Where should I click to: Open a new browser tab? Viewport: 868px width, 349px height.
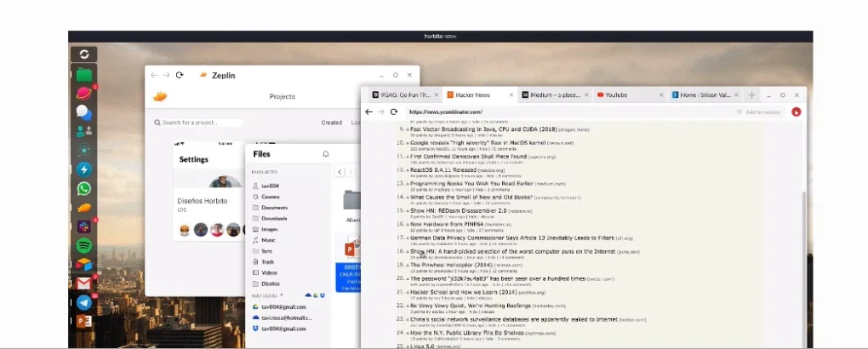point(751,94)
